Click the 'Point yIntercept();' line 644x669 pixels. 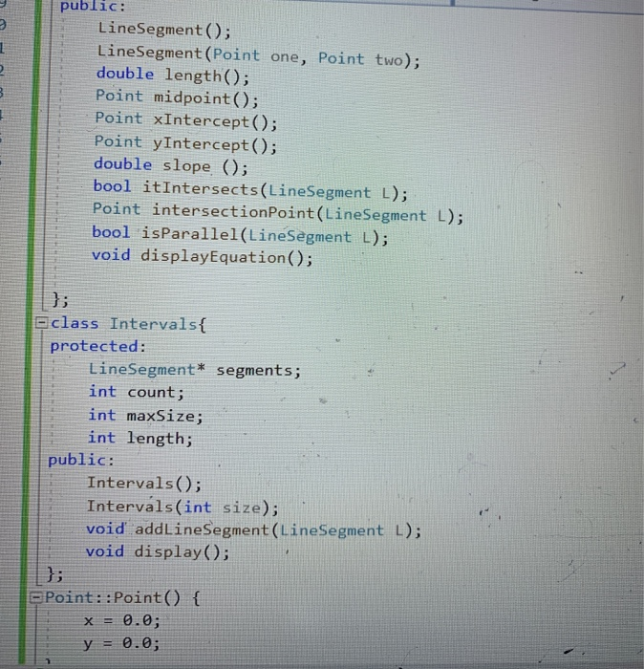pyautogui.click(x=185, y=143)
